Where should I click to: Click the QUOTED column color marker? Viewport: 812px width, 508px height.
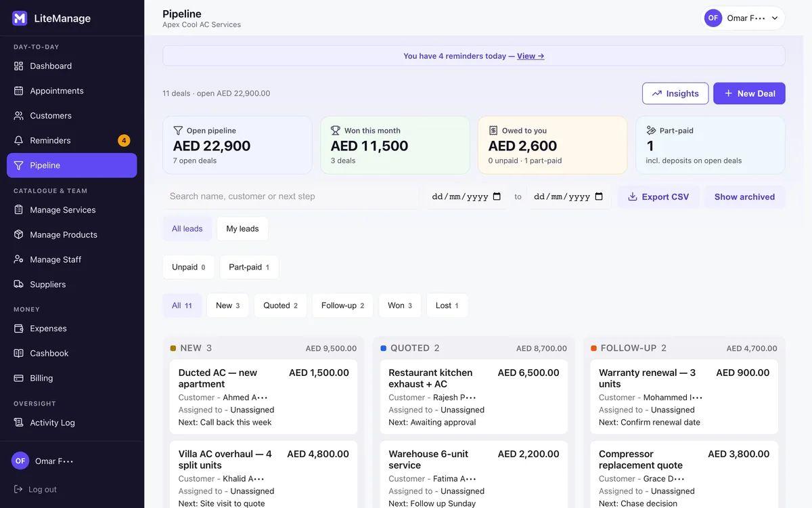[384, 348]
